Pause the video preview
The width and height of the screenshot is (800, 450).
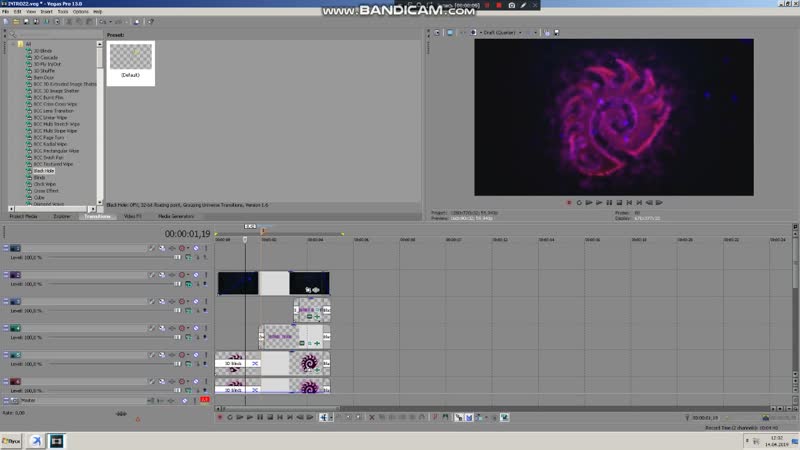point(609,203)
